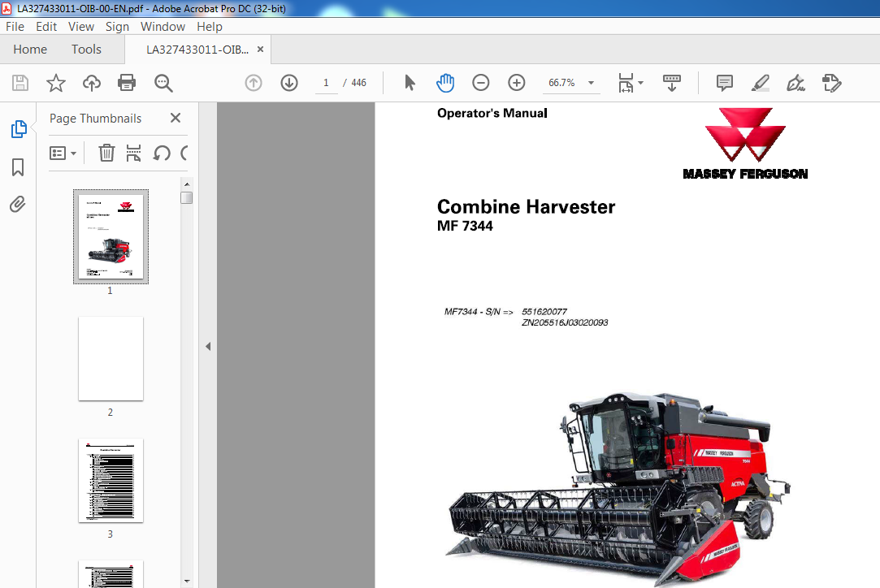Click the 'Combine Harvester' title text
880x588 pixels.
(x=526, y=206)
